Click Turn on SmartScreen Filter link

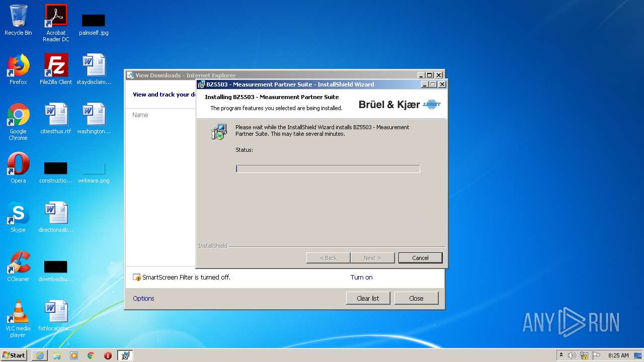(x=361, y=277)
